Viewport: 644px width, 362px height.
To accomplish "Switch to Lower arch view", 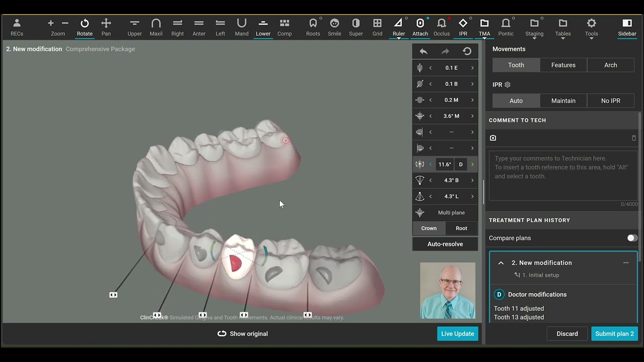I will (263, 27).
